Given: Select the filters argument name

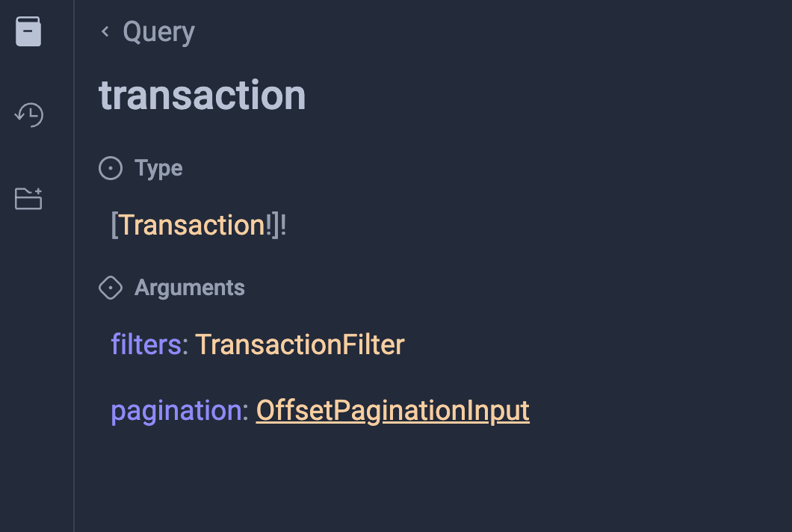Looking at the screenshot, I should point(146,344).
